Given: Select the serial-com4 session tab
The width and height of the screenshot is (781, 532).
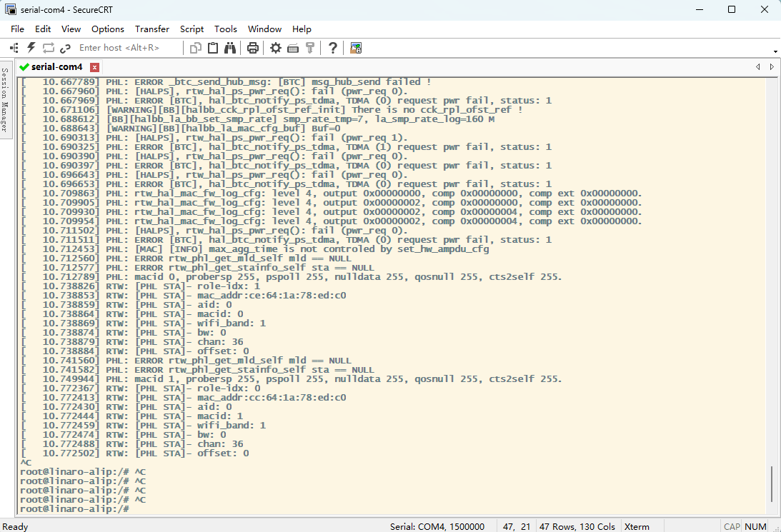Looking at the screenshot, I should (x=56, y=66).
